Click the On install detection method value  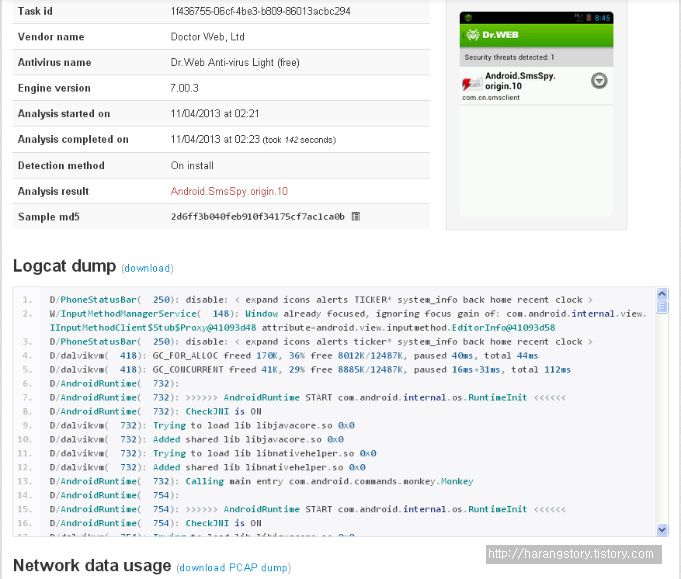192,165
